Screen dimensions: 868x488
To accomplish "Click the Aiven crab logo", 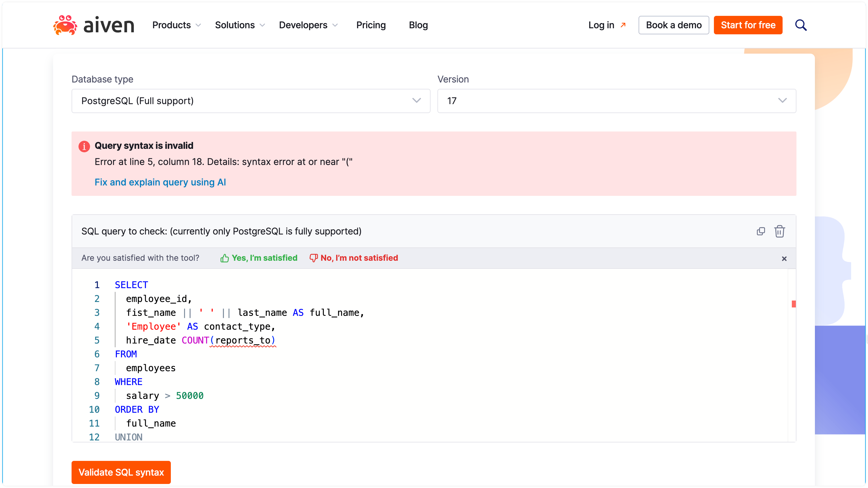I will 66,25.
